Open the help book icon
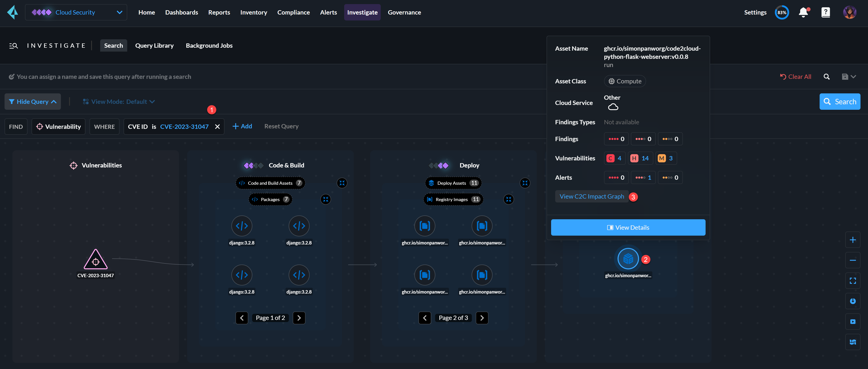Screen dimensions: 868x369 [x=826, y=12]
